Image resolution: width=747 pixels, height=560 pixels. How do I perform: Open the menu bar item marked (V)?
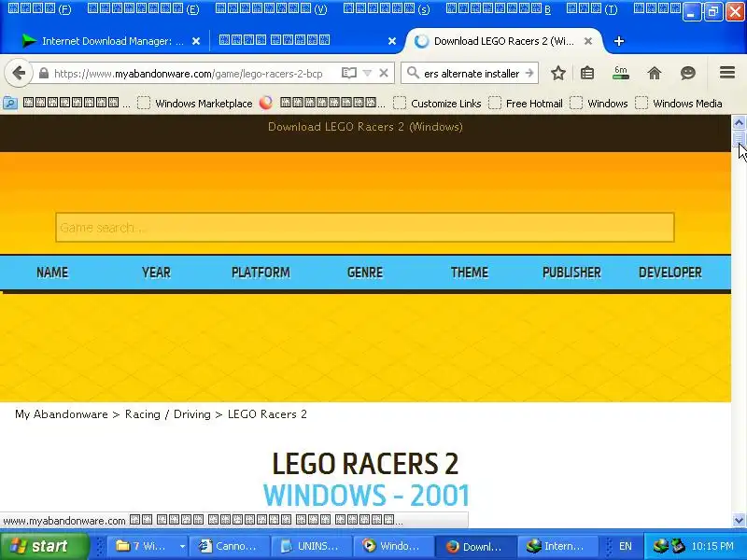pyautogui.click(x=272, y=9)
